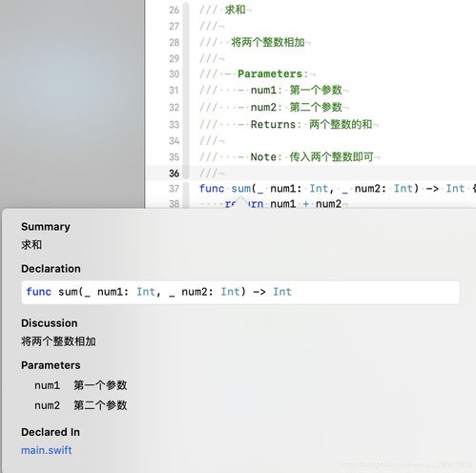Click the Returns: keyword on line 33

(x=276, y=124)
